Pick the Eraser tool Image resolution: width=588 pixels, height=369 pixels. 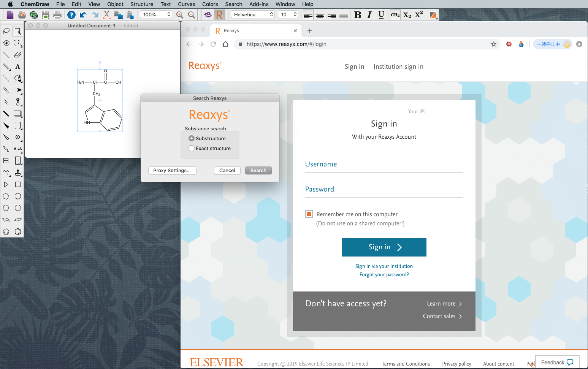(x=17, y=55)
